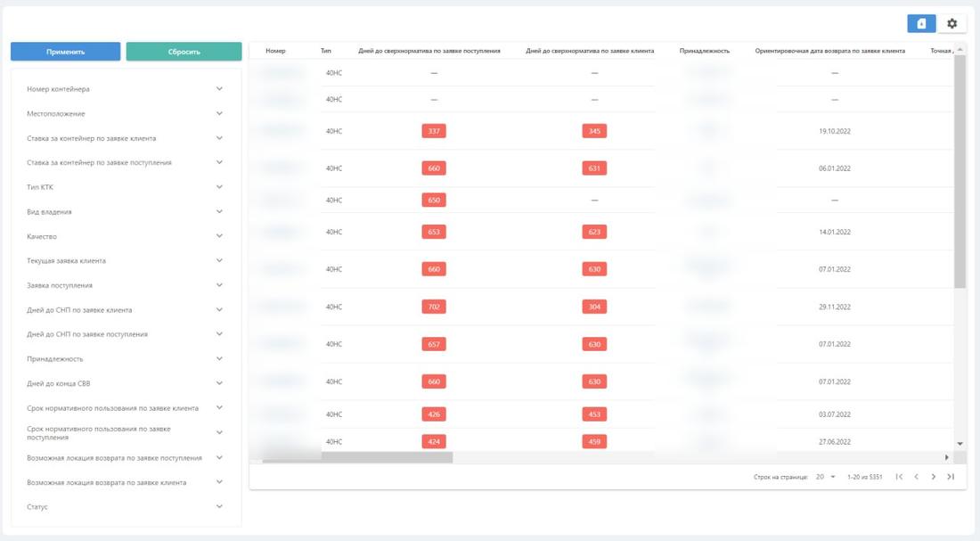
Task: Expand Возможная локация возврата по заявке клиента
Action: tap(125, 483)
